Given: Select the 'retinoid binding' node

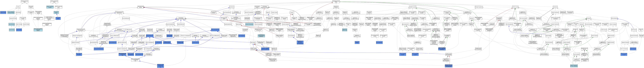Looking at the screenshot, I should point(11,24).
